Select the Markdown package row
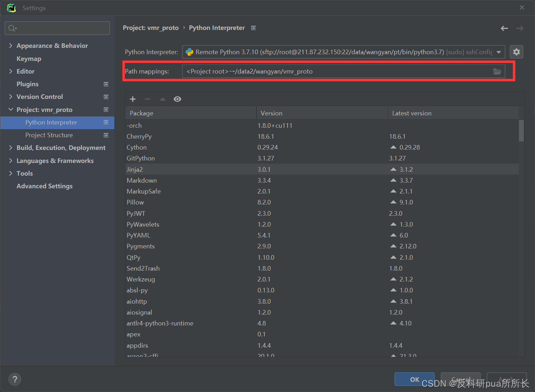The image size is (535, 392). click(322, 180)
